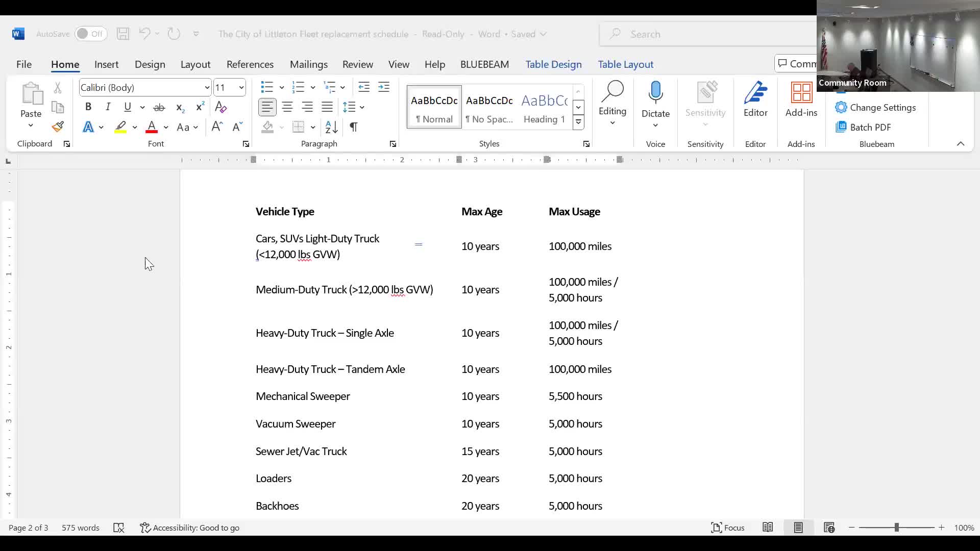Click the Strikethrough icon

159,107
